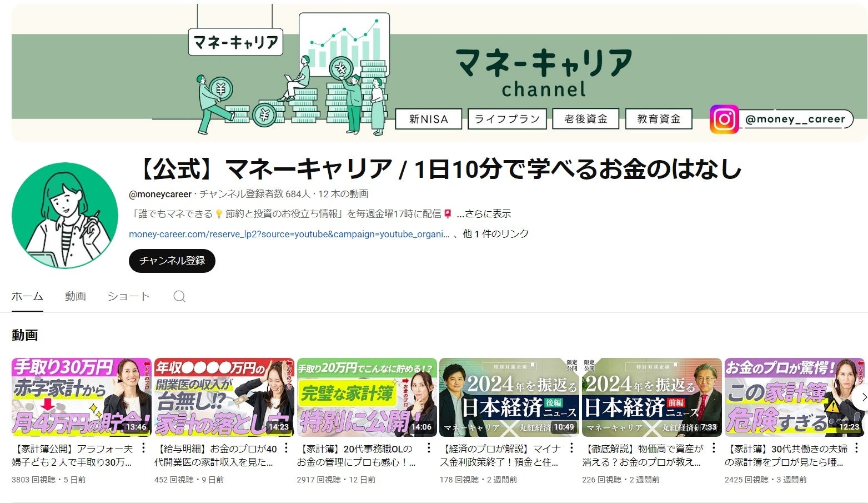Open the 【家計簿】30代共働きの夫婦 title
868x503 pixels.
[x=786, y=455]
